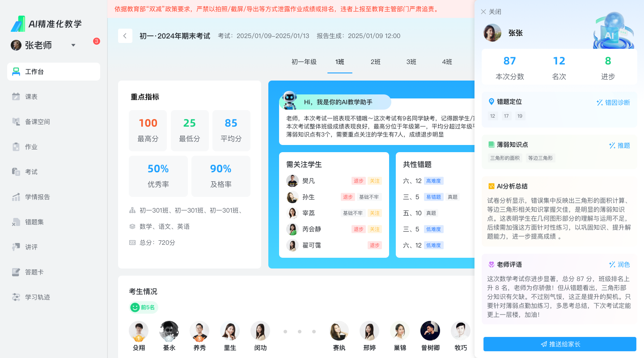Click the 老师评语 heart icon
This screenshot has width=644, height=358.
pos(491,264)
